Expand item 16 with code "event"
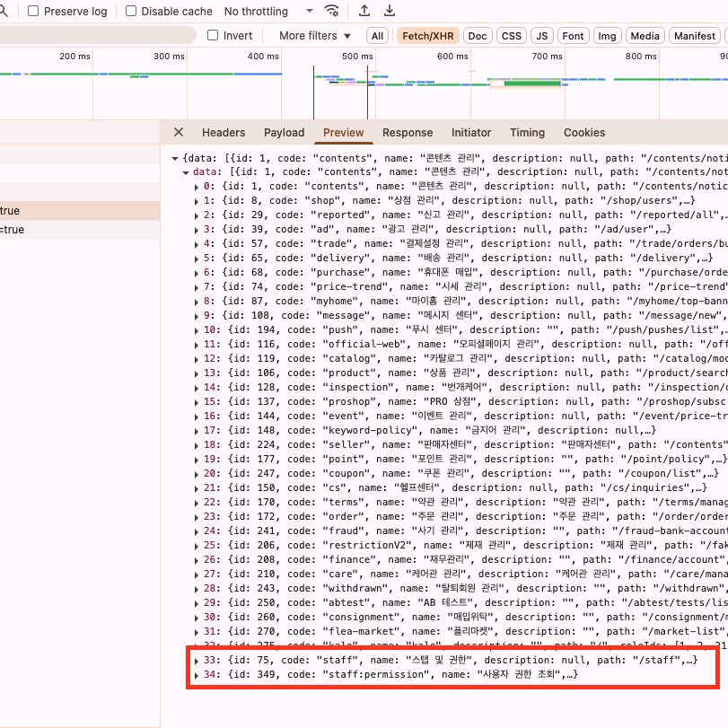This screenshot has height=728, width=728. [x=197, y=417]
